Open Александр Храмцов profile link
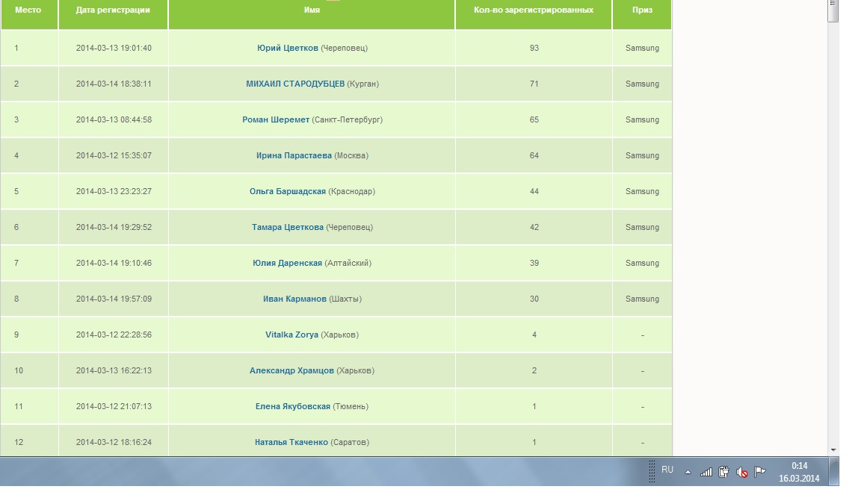Image resolution: width=864 pixels, height=504 pixels. click(x=291, y=370)
